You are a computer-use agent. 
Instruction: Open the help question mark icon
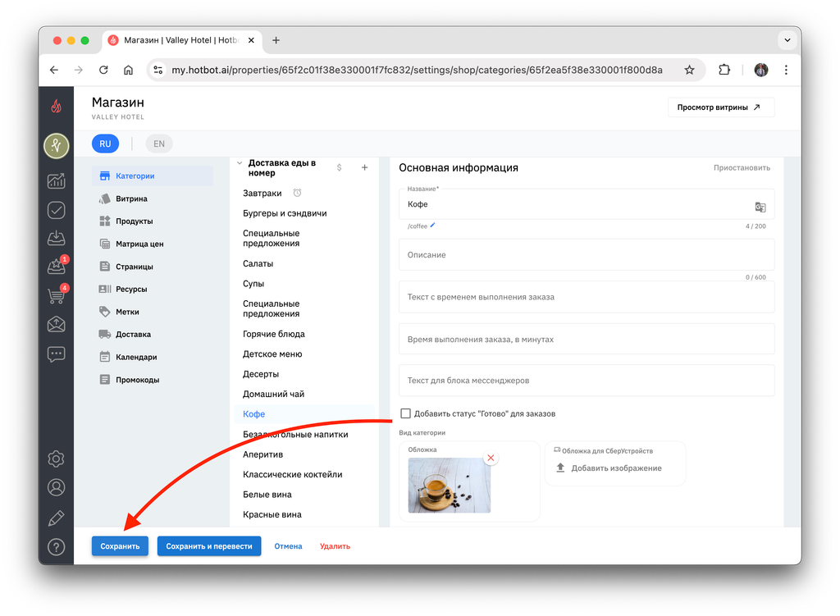tap(57, 547)
